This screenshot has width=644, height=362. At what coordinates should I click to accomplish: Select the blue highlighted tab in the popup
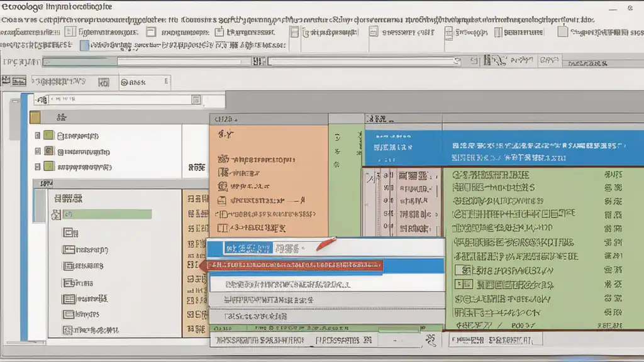(x=248, y=248)
